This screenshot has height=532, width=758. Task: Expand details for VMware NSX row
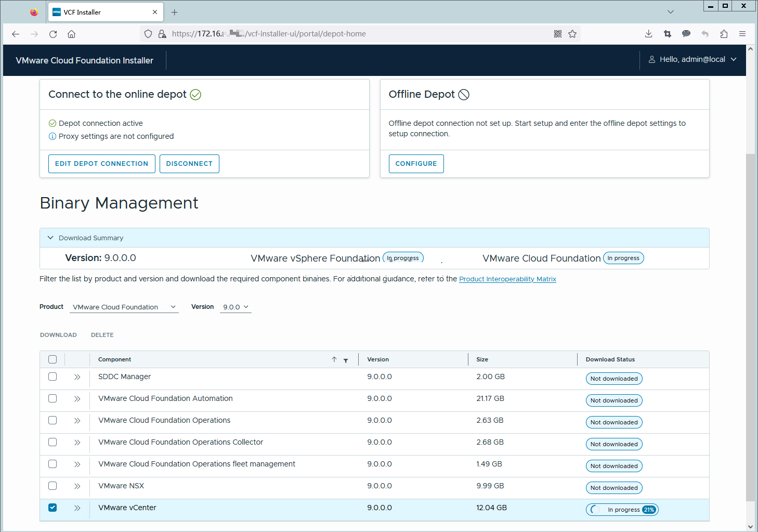coord(77,486)
